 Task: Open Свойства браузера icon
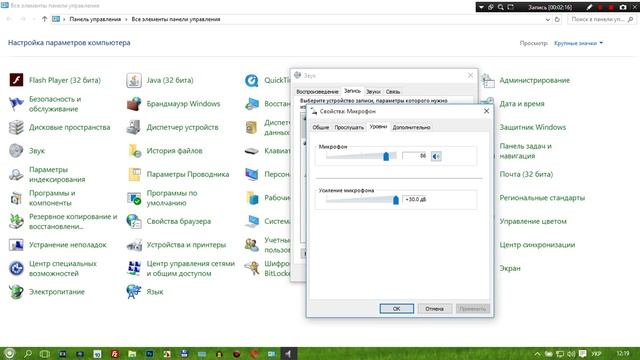(x=134, y=221)
